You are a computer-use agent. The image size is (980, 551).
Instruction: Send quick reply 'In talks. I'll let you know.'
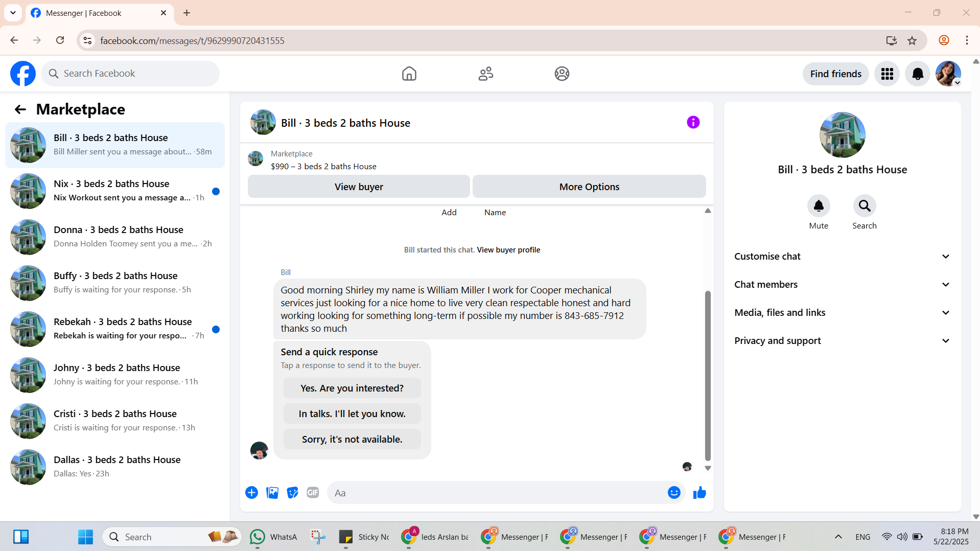[x=352, y=414]
